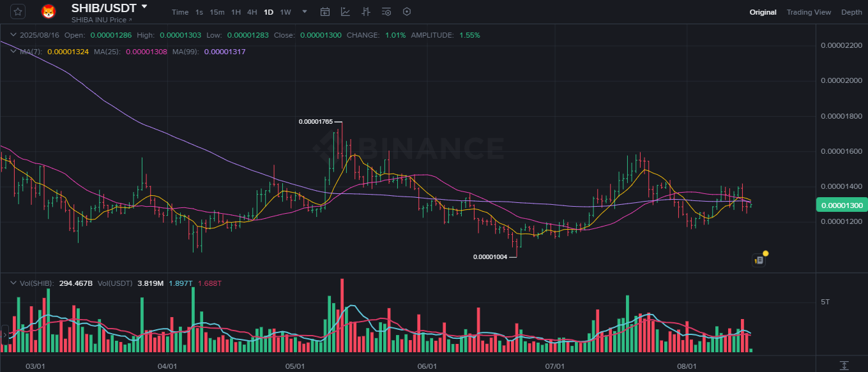Click the MA(25) value 0.00001308

click(x=147, y=51)
